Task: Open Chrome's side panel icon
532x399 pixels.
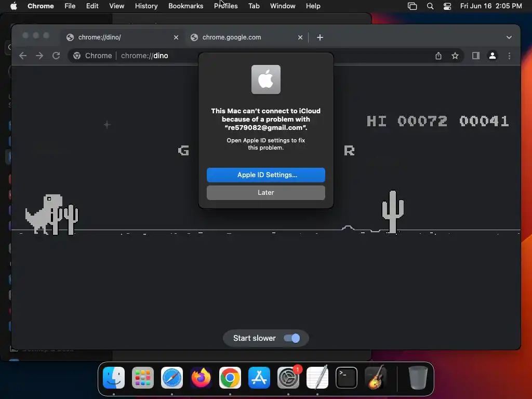Action: (476, 56)
